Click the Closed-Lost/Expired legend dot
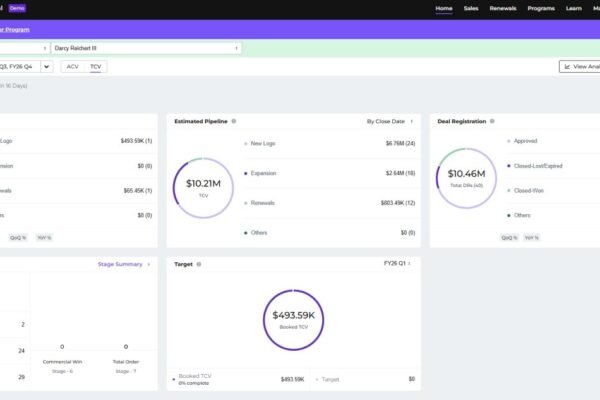This screenshot has width=600, height=400. coord(510,166)
